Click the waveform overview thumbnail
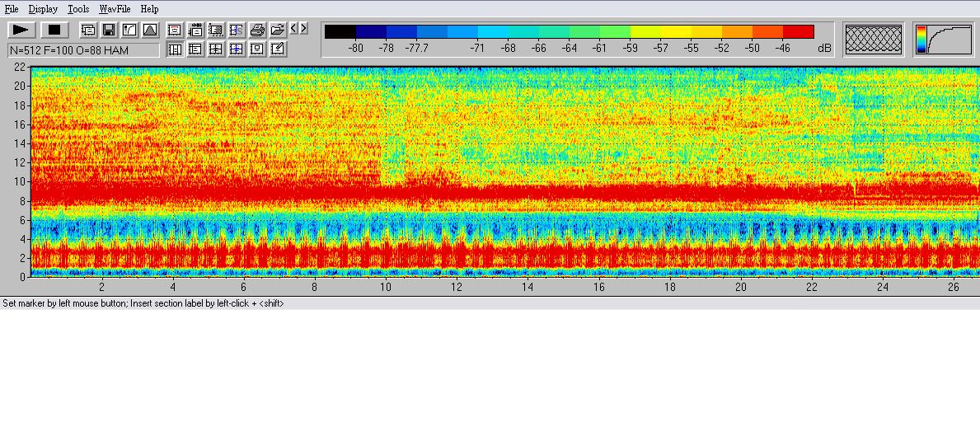Viewport: 980px width, 422px height. pyautogui.click(x=874, y=40)
